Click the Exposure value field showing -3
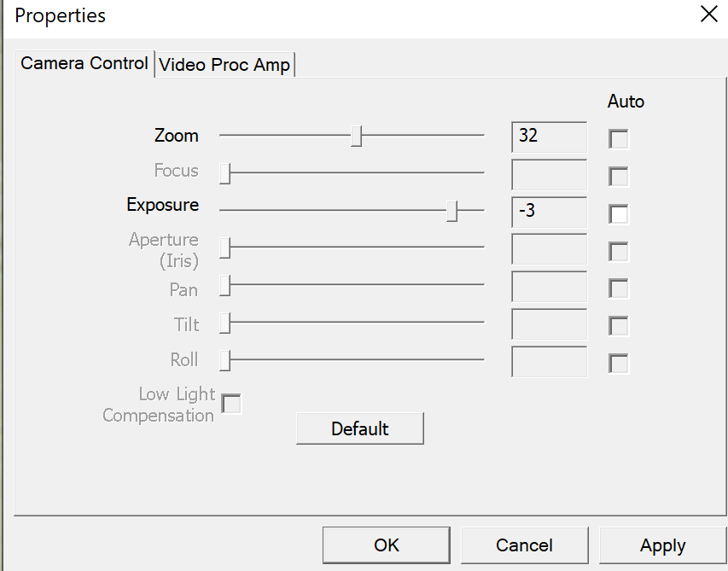728x571 pixels. [549, 212]
